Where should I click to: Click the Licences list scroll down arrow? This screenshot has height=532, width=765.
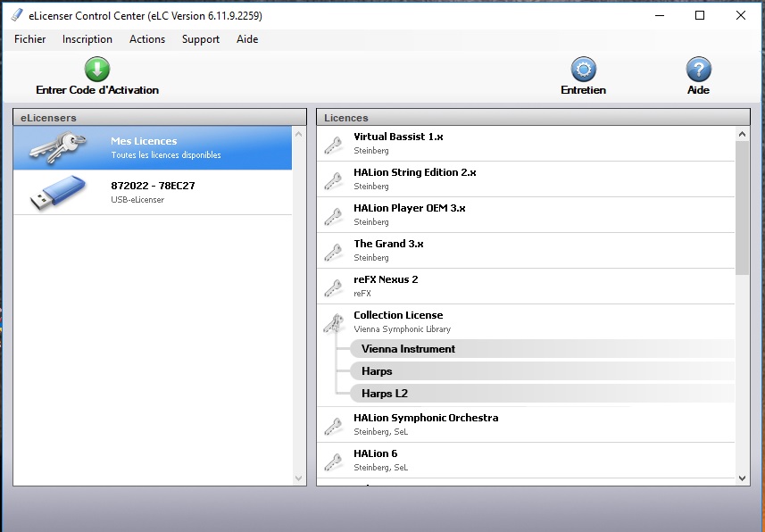tap(742, 478)
